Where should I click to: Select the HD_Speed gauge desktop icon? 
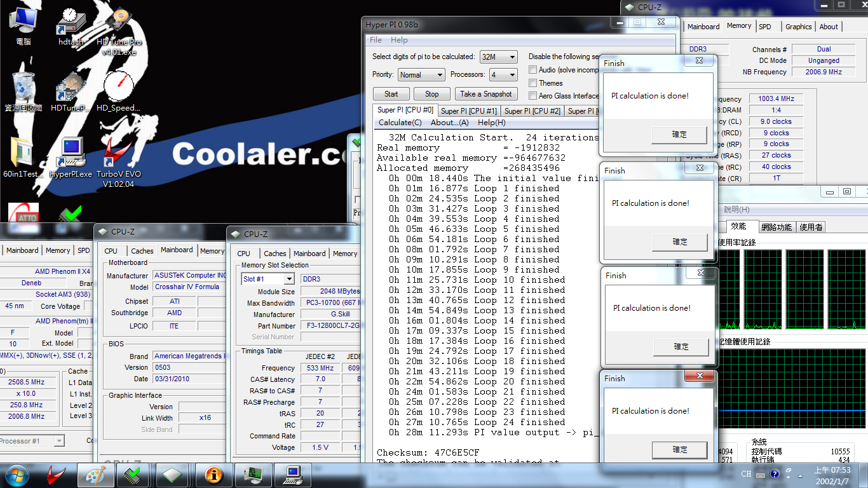click(x=119, y=91)
